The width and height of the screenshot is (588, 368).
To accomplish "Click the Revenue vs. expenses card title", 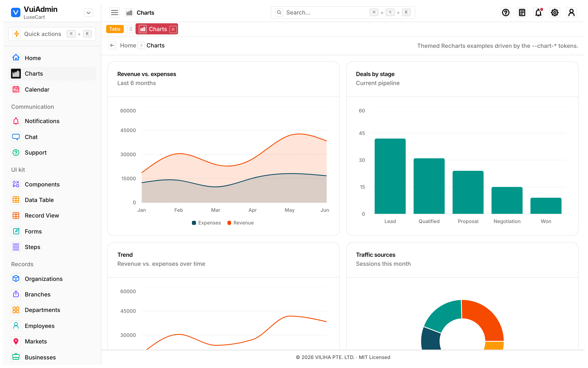I will pyautogui.click(x=147, y=74).
